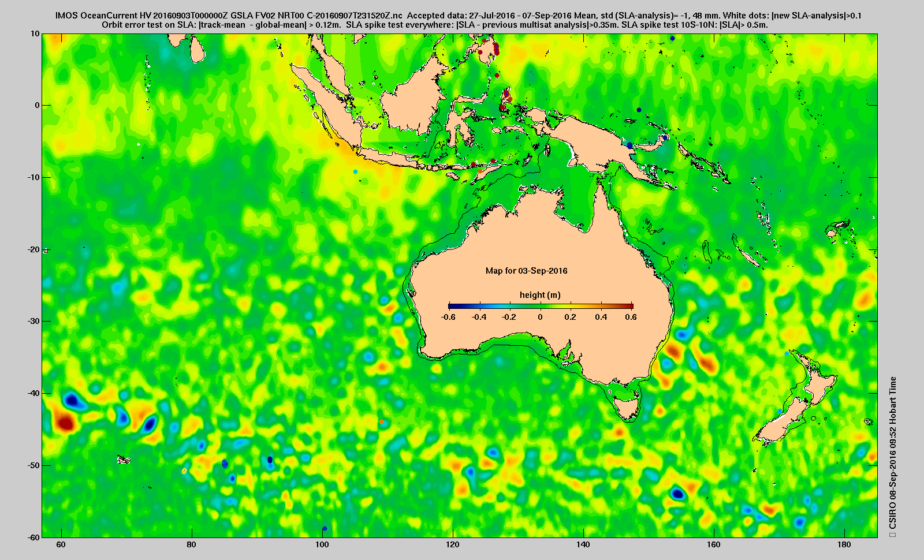Click the '120' longitude axis label
Image resolution: width=924 pixels, height=560 pixels.
[453, 544]
